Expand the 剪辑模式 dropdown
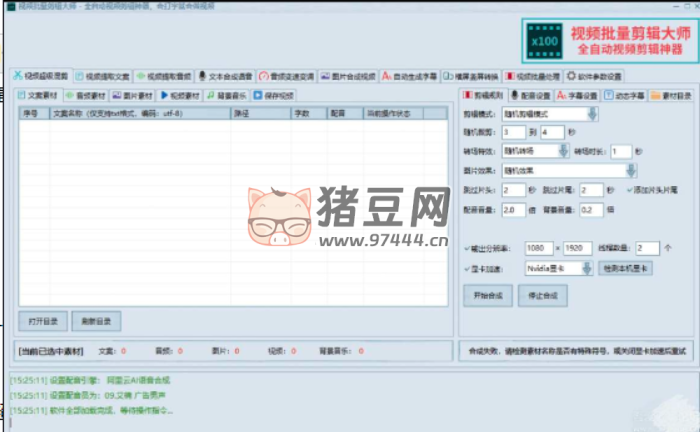The image size is (700, 432). pyautogui.click(x=592, y=114)
